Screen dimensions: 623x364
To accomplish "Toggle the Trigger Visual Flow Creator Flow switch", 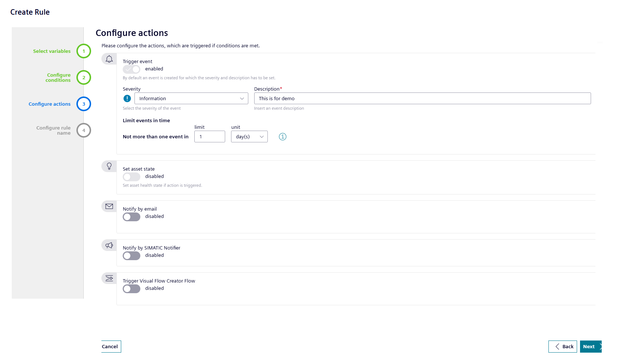I will [x=132, y=289].
